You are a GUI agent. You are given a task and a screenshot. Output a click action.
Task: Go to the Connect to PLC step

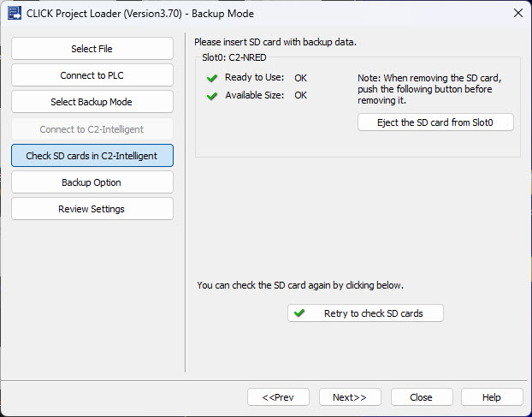(x=92, y=75)
